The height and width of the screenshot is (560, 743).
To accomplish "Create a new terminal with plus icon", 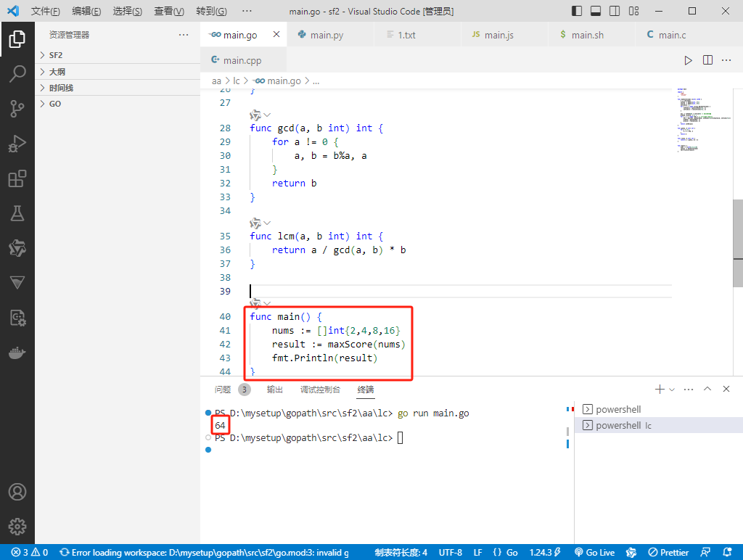I will (659, 389).
